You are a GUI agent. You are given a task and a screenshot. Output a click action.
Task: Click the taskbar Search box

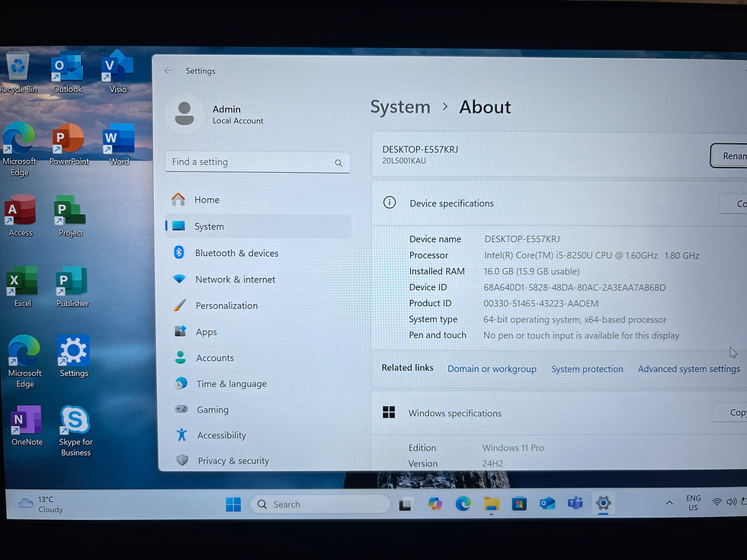click(x=320, y=504)
